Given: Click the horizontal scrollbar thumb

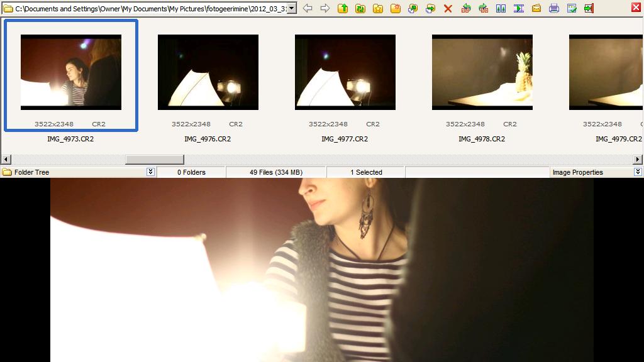Looking at the screenshot, I should point(155,159).
